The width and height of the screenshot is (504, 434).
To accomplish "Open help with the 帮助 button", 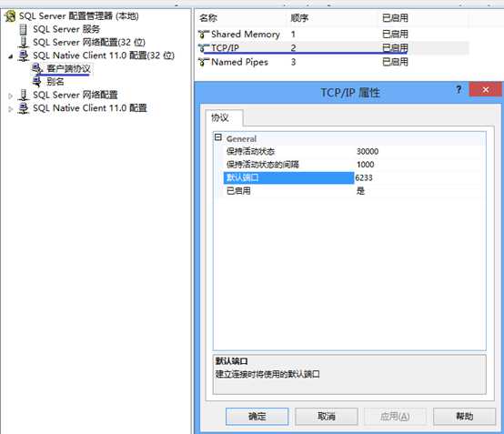I will tap(465, 417).
